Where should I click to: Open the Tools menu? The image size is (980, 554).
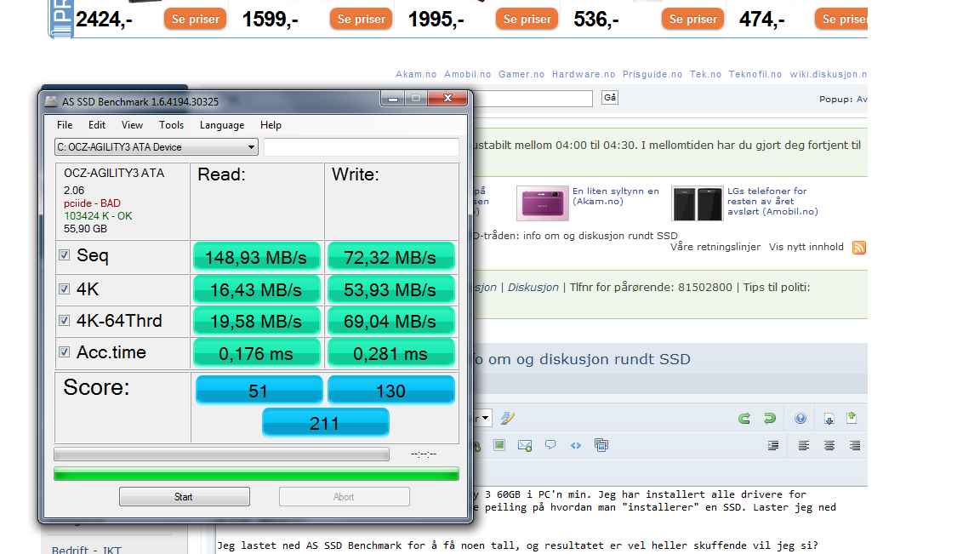coord(171,125)
